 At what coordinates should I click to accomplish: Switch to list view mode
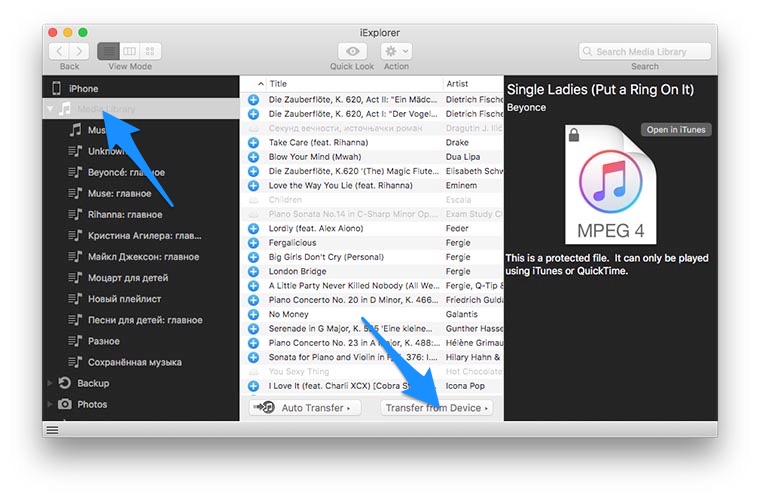108,51
